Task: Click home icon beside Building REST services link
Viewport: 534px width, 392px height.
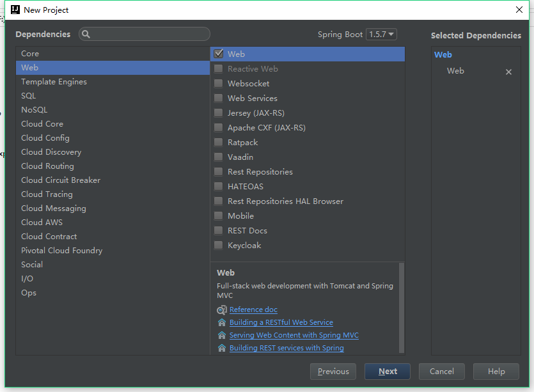Action: (x=221, y=348)
